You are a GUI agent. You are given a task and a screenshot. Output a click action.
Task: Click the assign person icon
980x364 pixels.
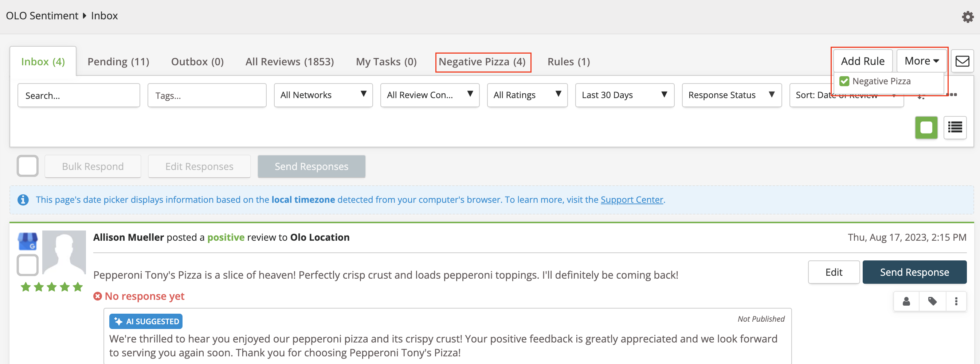click(906, 302)
